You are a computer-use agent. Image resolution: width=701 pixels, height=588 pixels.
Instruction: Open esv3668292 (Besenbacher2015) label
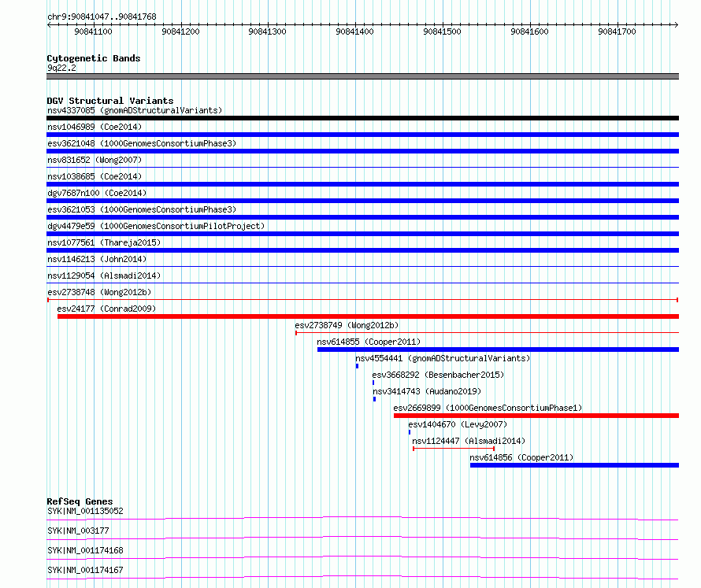pos(438,375)
